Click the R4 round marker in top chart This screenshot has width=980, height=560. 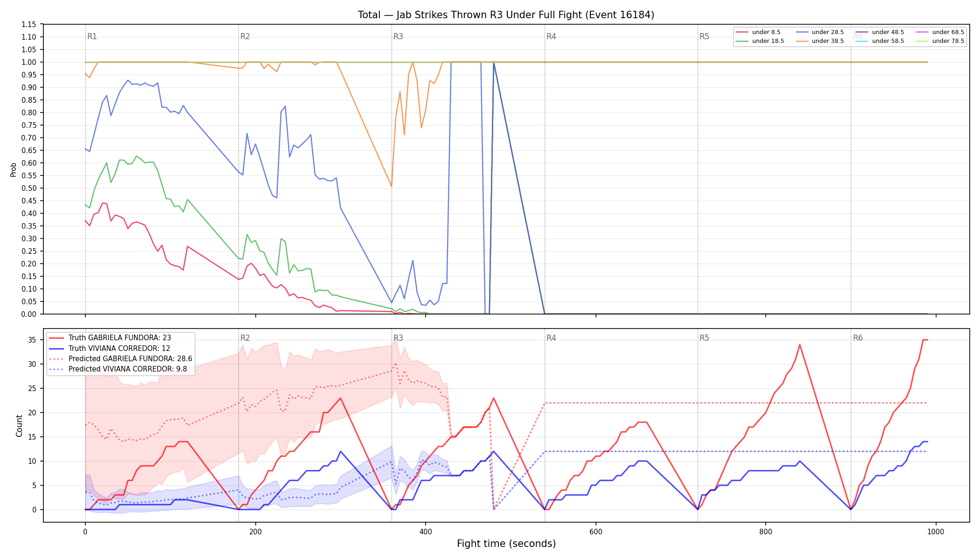551,36
